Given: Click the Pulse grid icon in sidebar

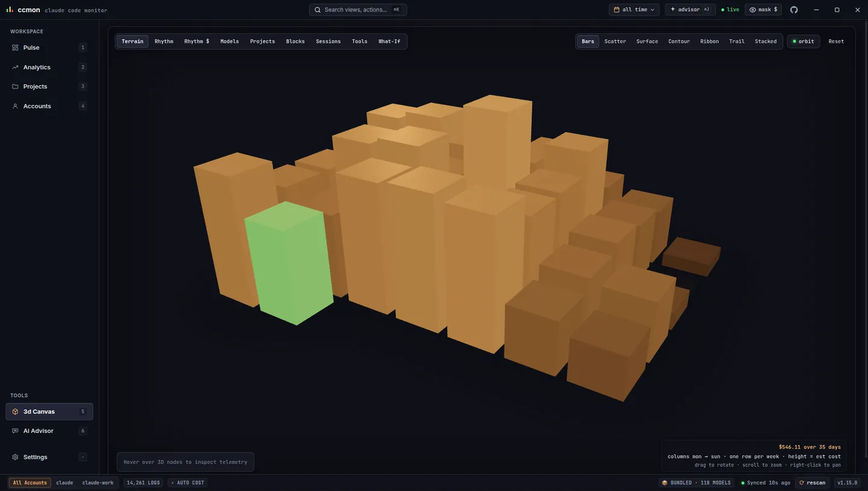Looking at the screenshot, I should [15, 48].
